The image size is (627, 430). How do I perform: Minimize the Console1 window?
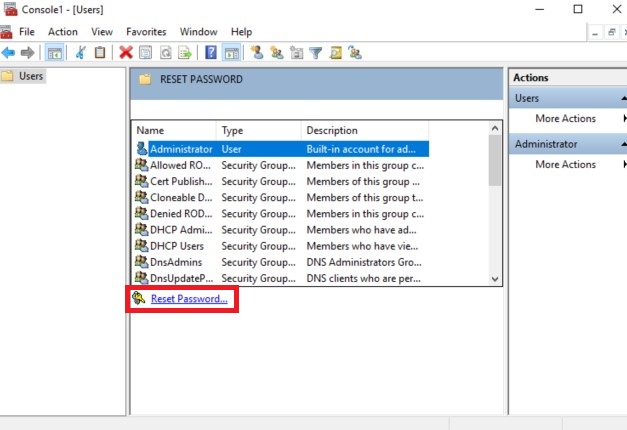click(x=540, y=9)
